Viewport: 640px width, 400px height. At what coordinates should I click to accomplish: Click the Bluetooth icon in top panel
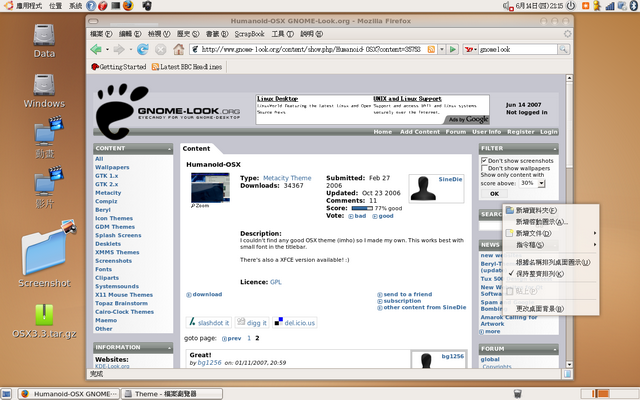634,5
